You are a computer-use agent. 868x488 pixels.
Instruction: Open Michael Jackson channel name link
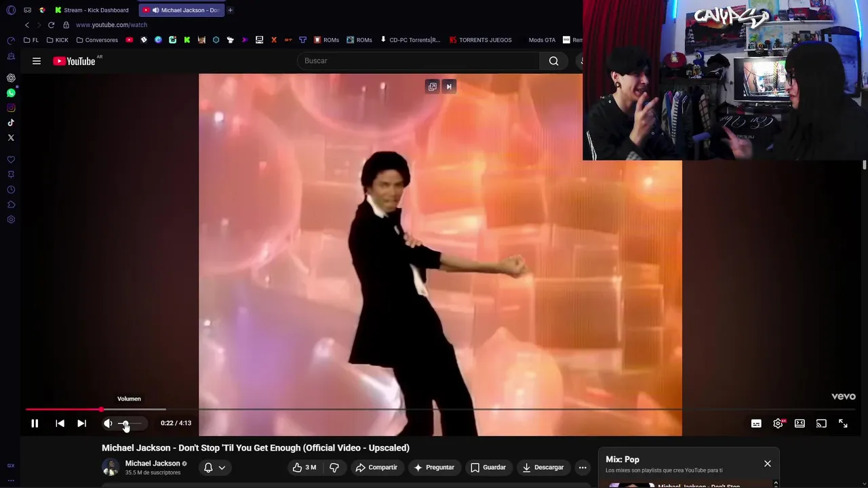[153, 464]
